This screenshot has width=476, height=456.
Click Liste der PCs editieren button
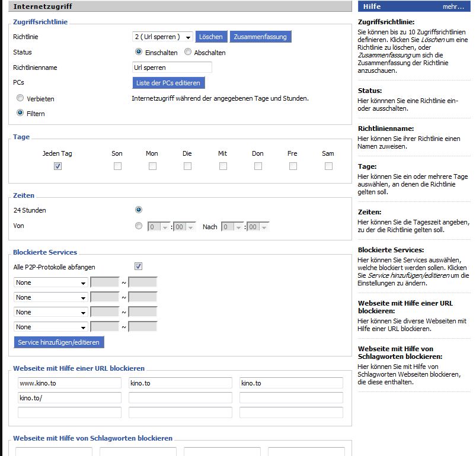[168, 83]
